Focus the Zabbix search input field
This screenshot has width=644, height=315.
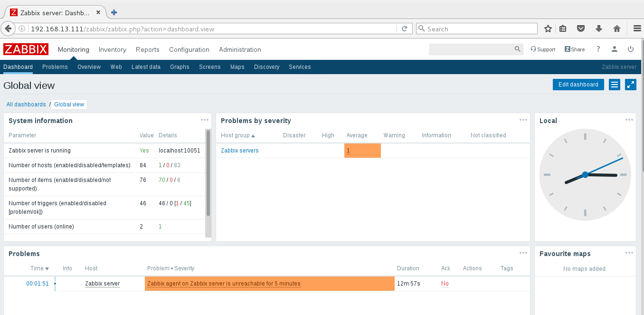(x=471, y=49)
